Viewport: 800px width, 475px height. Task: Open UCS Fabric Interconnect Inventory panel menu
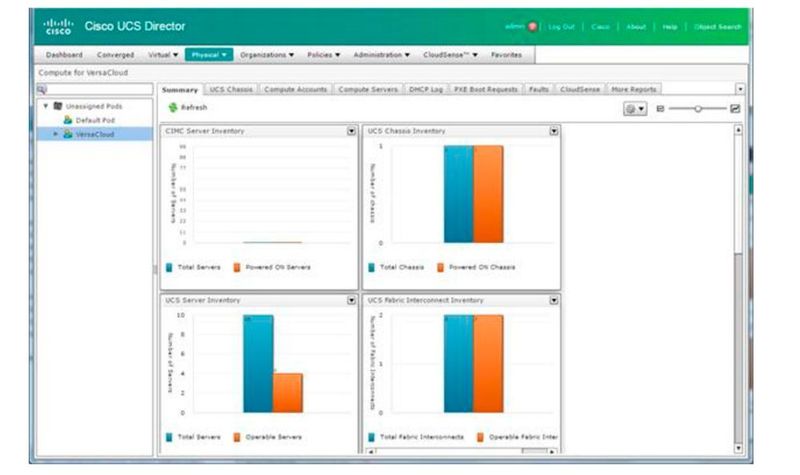pyautogui.click(x=554, y=301)
